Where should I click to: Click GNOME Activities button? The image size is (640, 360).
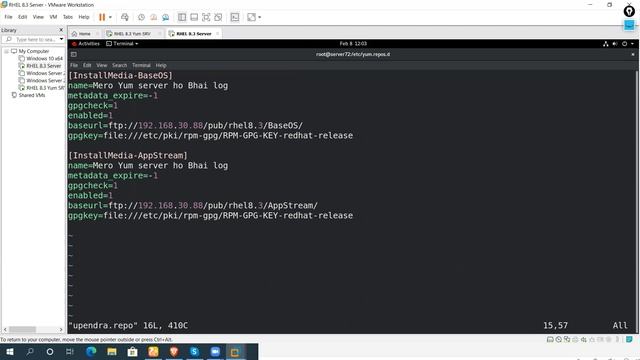89,44
